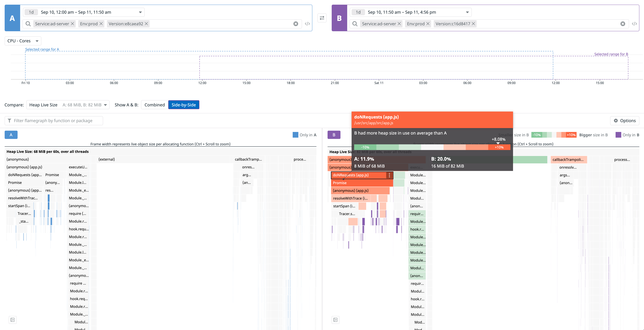The image size is (644, 330).
Task: Switch to the Combined view tab
Action: (x=154, y=105)
